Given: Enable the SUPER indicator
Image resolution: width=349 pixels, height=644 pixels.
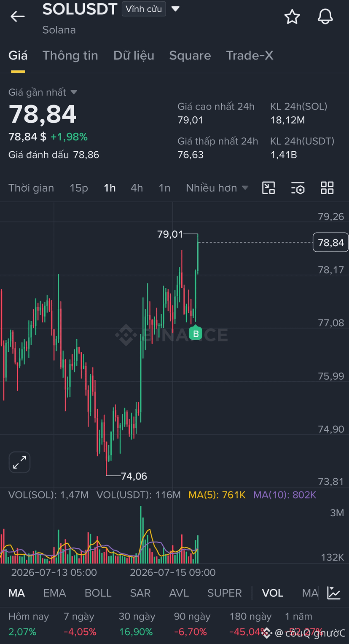Looking at the screenshot, I should (224, 593).
